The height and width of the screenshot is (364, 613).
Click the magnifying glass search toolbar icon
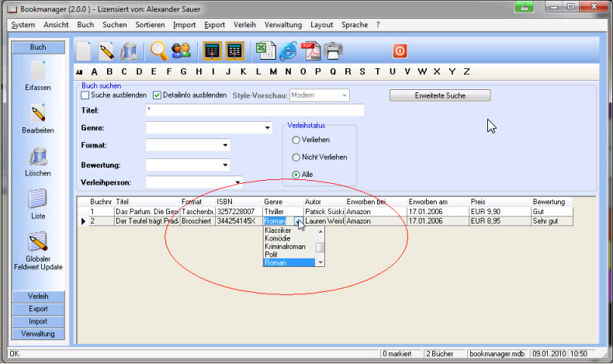pyautogui.click(x=159, y=51)
